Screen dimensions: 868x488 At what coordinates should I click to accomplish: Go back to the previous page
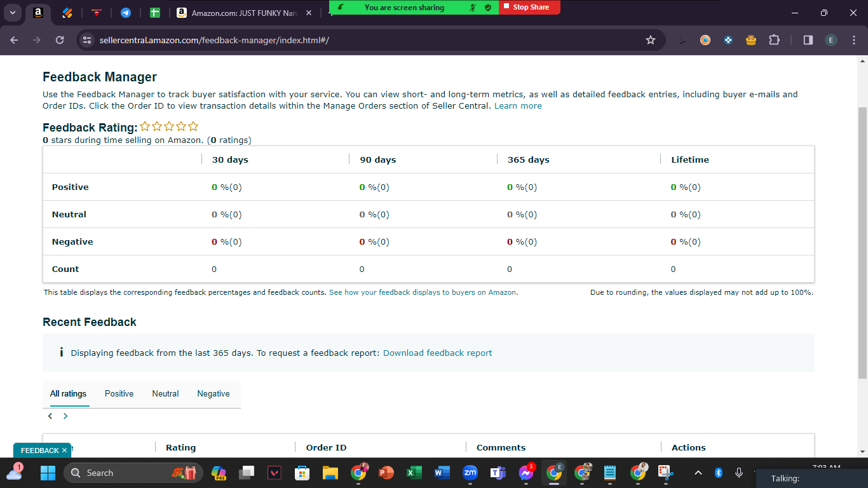click(x=15, y=40)
